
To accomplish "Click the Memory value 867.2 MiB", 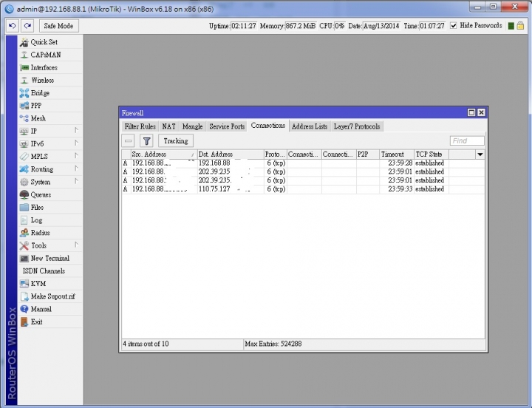I will click(x=300, y=26).
